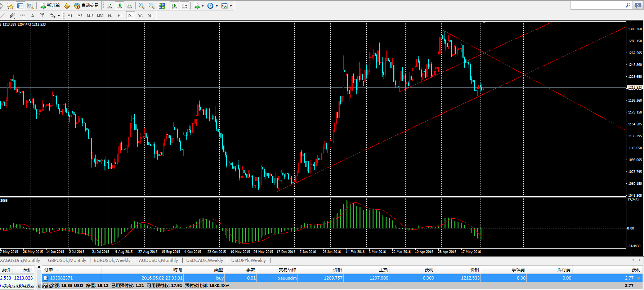Image resolution: width=644 pixels, height=290 pixels.
Task: Select the text label tool
Action: coord(43,15)
